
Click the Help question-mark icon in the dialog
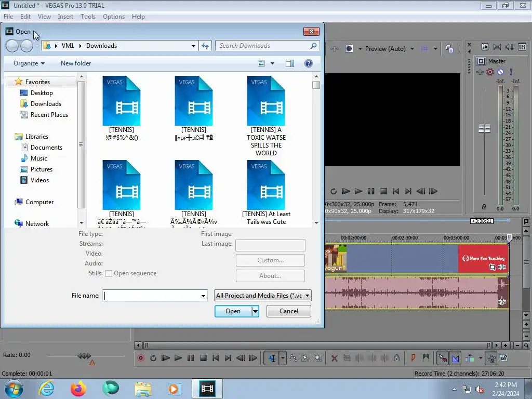click(309, 63)
